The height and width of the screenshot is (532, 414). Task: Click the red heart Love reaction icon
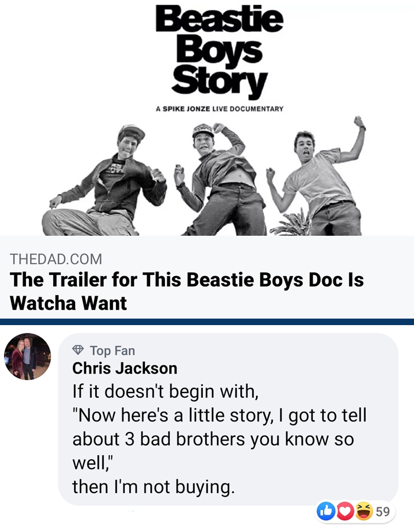click(345, 511)
